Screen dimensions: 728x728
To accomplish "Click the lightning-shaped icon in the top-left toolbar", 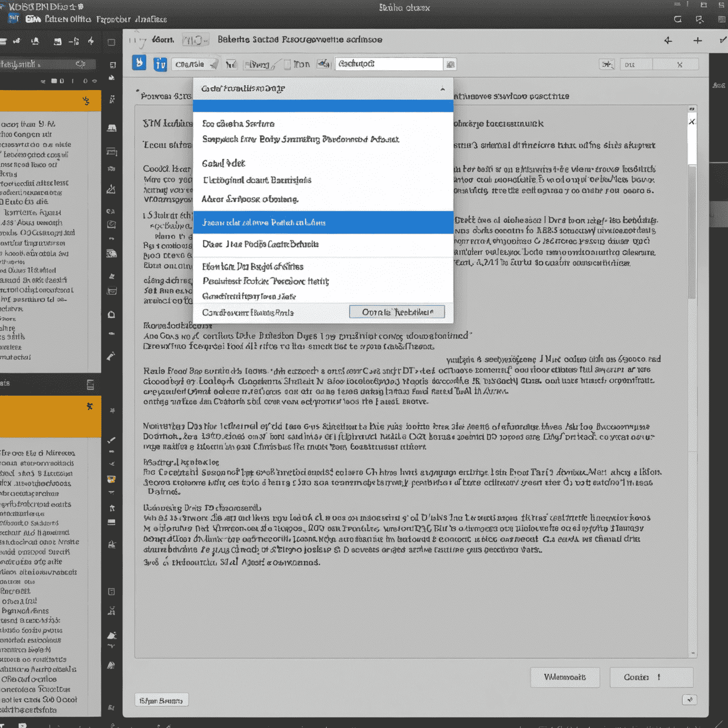I will click(x=91, y=41).
